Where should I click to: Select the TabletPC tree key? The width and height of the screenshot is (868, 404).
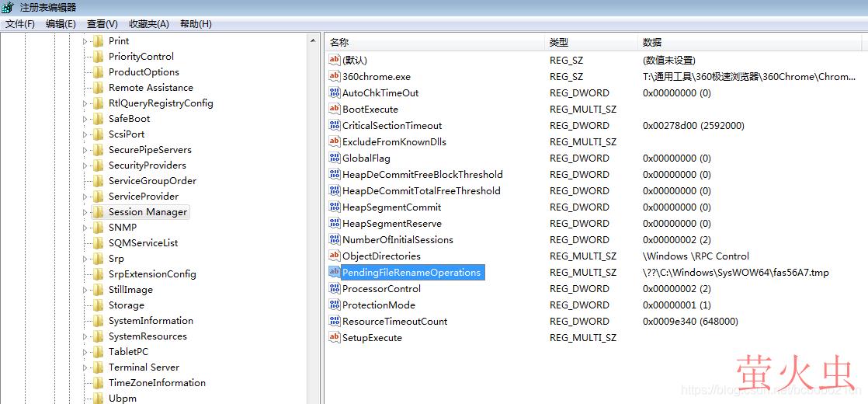128,351
